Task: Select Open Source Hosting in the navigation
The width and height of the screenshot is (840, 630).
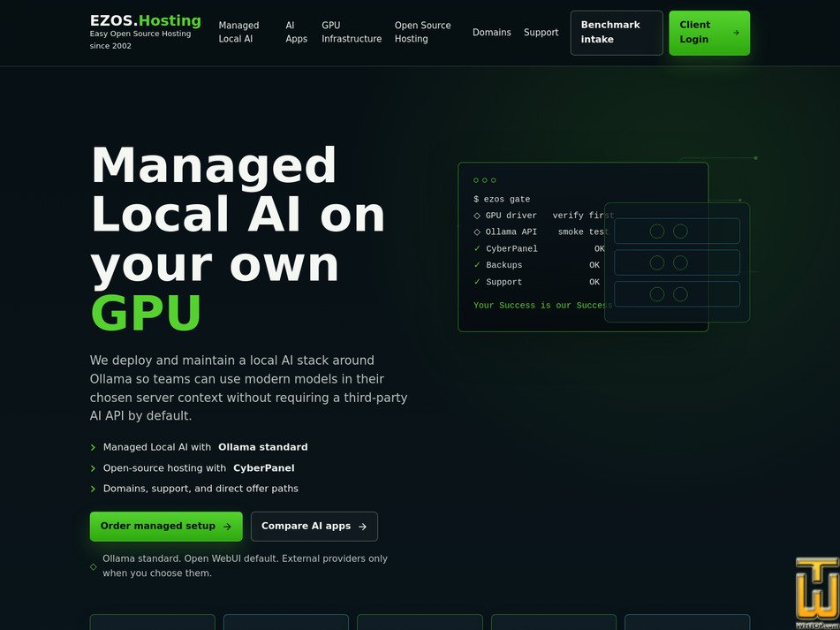Action: (x=423, y=32)
